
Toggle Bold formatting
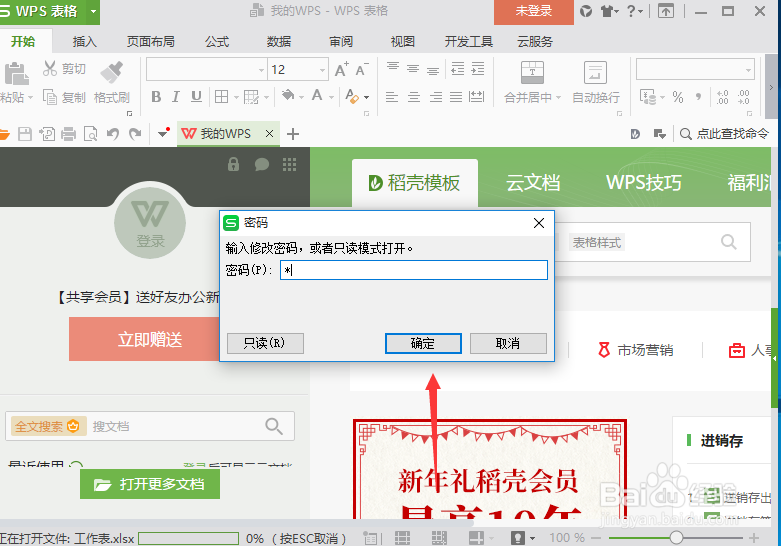coord(156,97)
